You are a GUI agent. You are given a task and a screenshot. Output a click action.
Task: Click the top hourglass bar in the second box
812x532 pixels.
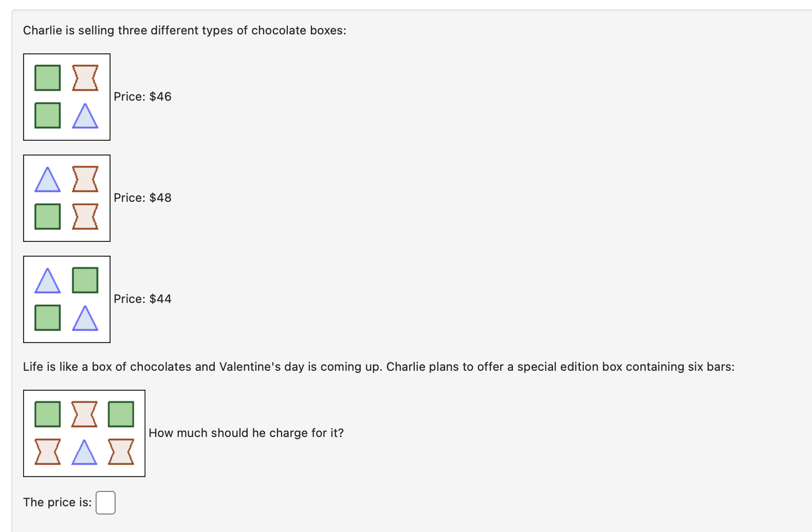[85, 180]
